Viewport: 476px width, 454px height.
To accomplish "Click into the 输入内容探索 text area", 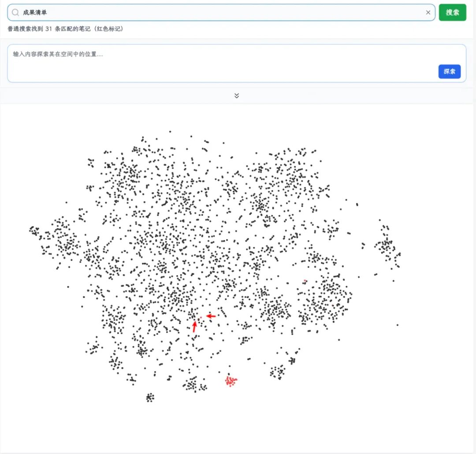I will point(237,63).
